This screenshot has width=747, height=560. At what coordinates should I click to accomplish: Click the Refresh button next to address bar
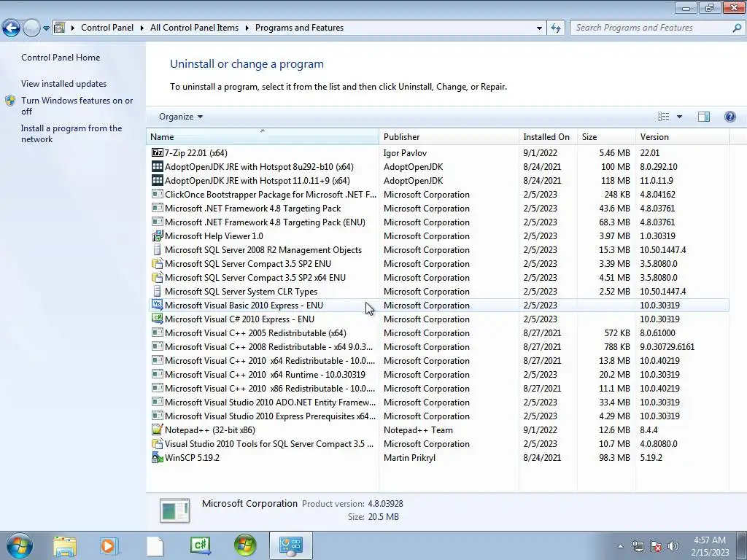click(x=555, y=28)
